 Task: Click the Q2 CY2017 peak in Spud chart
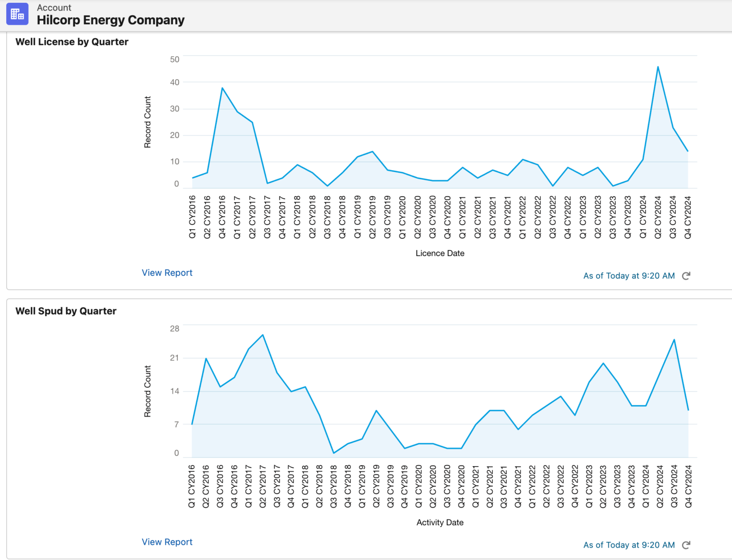point(263,335)
